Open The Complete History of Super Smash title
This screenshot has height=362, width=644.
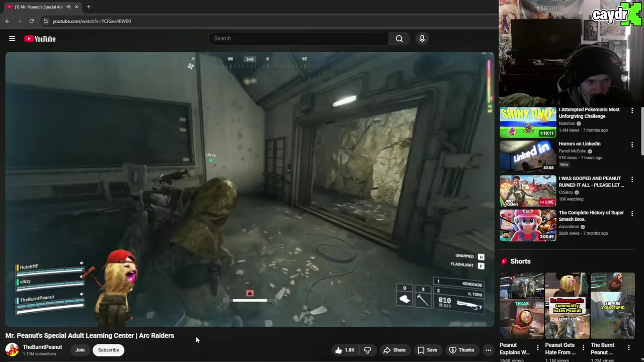pos(591,216)
